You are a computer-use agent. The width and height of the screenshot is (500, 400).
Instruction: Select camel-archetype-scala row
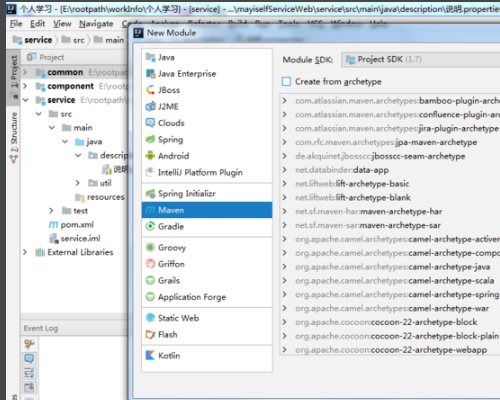tap(390, 281)
